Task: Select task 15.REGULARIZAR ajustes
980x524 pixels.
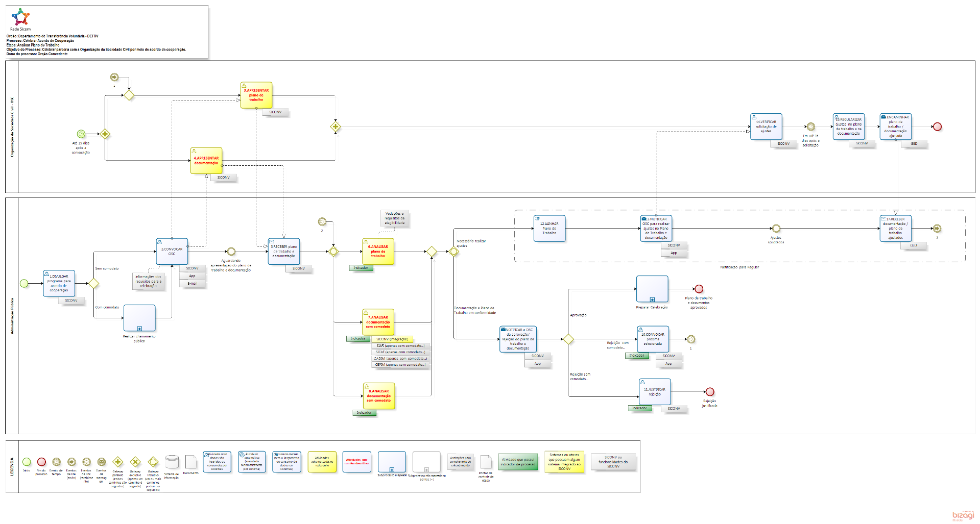Action: [x=849, y=127]
